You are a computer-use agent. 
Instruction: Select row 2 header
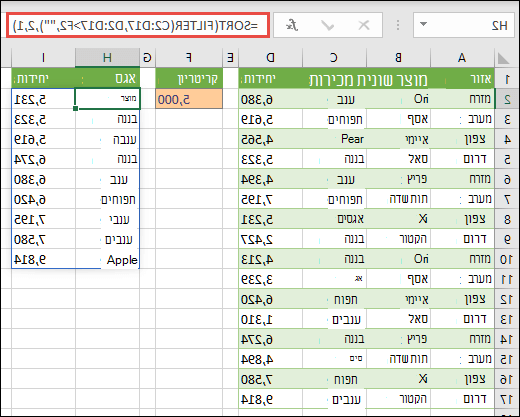point(507,99)
